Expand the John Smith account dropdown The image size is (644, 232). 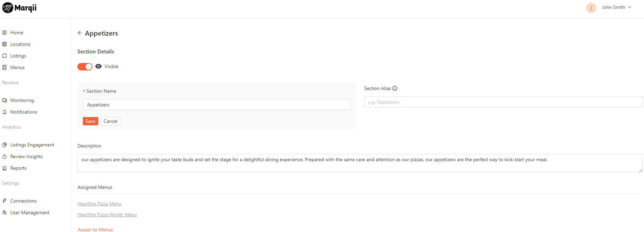[x=630, y=7]
